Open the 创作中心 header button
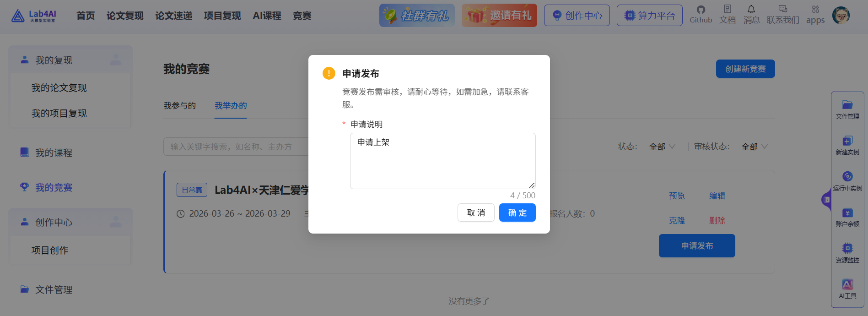 coord(577,15)
